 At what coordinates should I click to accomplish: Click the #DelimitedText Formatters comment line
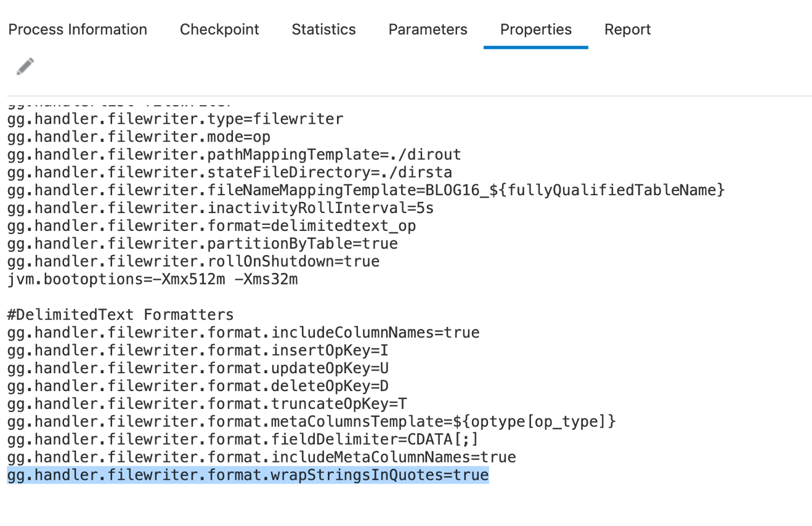pos(121,315)
